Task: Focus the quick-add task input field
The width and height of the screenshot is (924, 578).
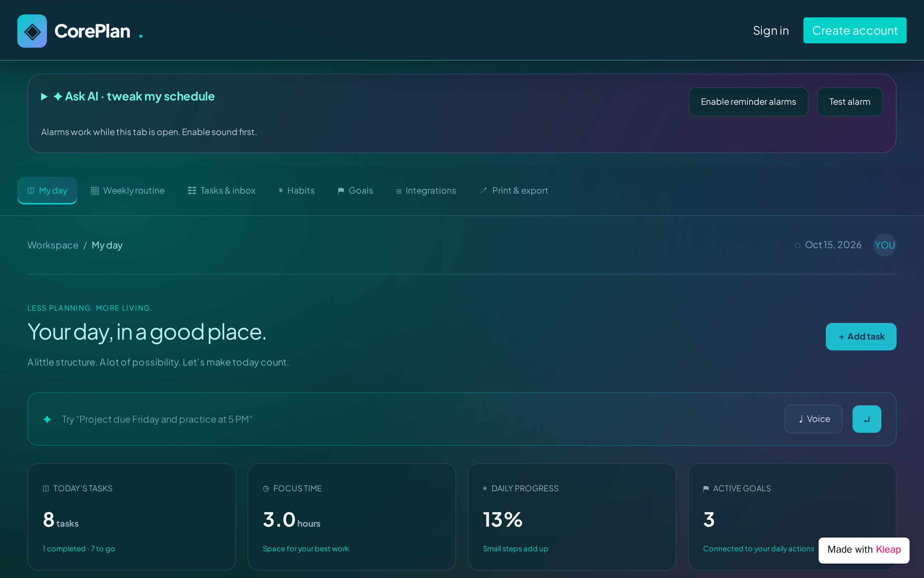Action: point(416,419)
